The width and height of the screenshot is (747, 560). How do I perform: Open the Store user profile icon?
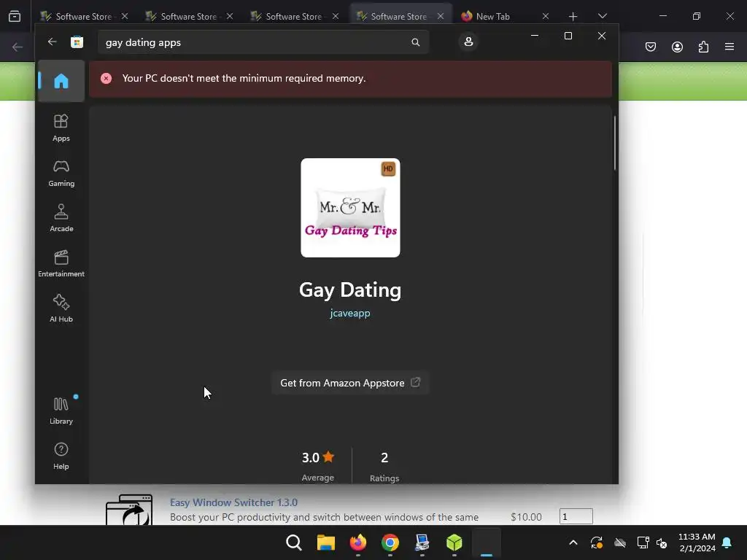click(468, 42)
